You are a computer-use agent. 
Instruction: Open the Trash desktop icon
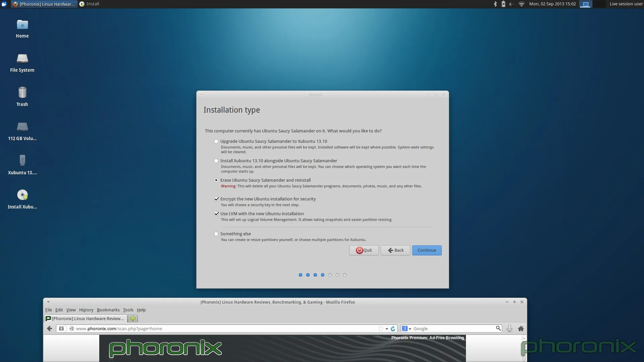22,97
